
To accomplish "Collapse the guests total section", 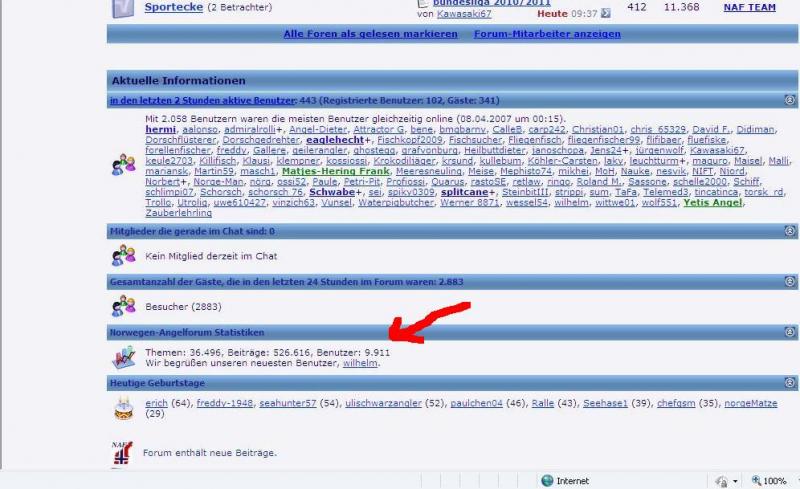I will click(789, 282).
